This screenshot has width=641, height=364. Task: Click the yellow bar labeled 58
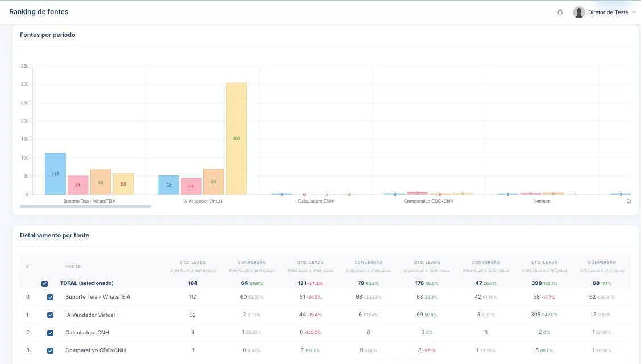[x=123, y=184]
